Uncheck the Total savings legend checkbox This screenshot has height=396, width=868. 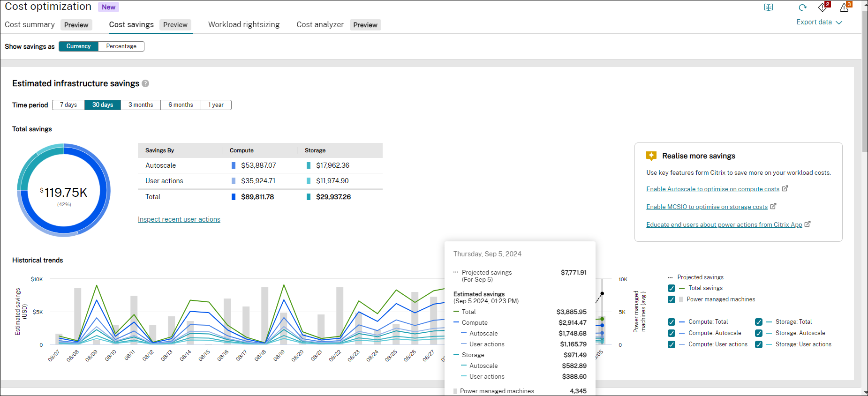[x=672, y=288]
